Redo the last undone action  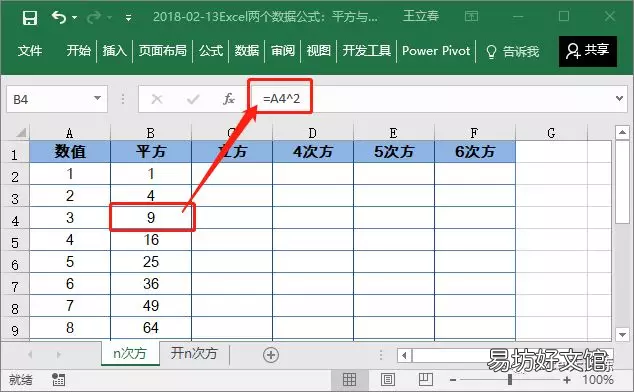point(94,17)
